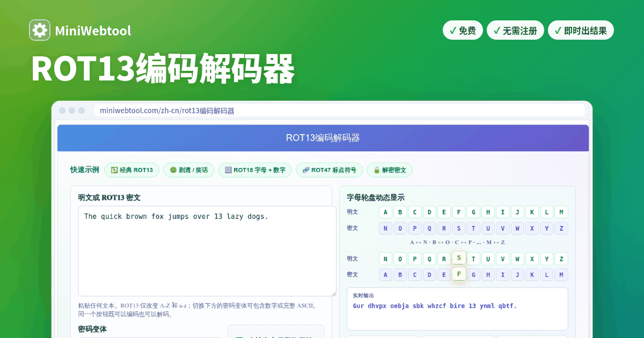Click the MiniWebtool gear logo icon

40,30
